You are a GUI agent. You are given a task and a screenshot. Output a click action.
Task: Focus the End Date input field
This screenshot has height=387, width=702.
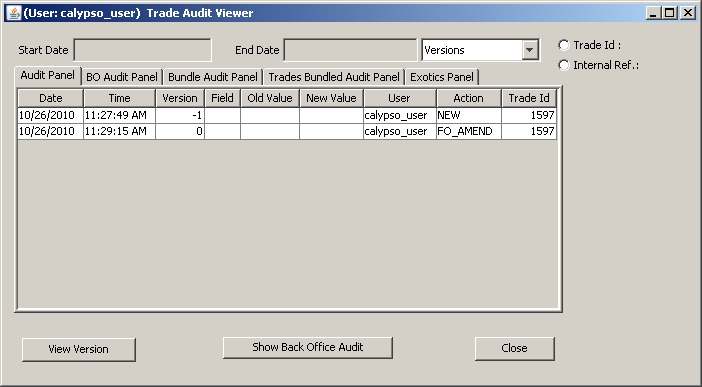(350, 50)
